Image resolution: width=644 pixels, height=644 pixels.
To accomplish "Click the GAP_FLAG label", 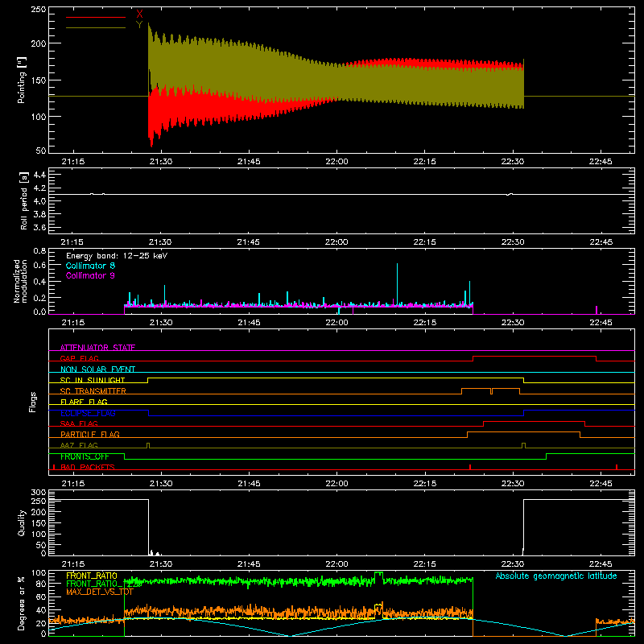I will tap(79, 358).
